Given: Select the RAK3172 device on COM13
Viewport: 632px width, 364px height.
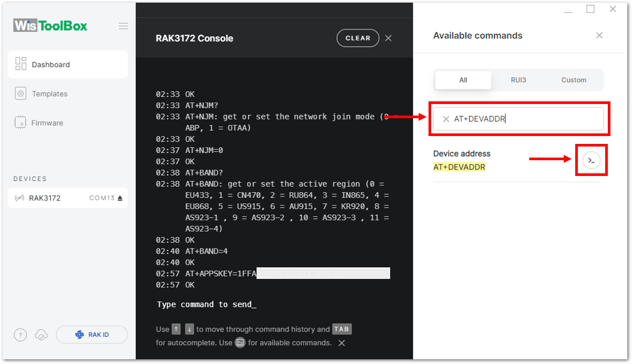Looking at the screenshot, I should tap(68, 198).
